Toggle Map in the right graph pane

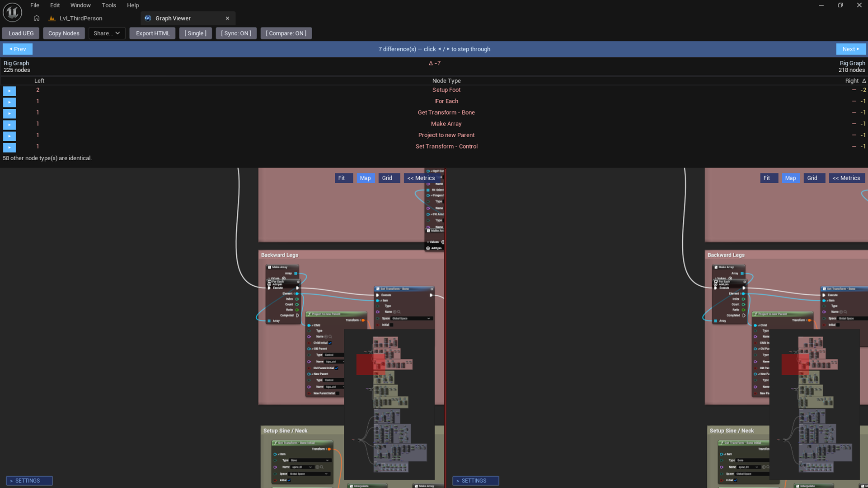[790, 178]
